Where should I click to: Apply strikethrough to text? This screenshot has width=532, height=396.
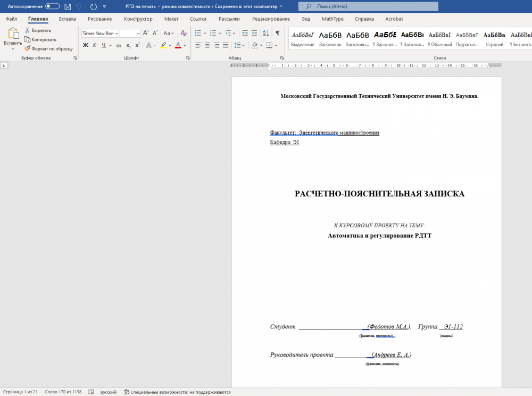(120, 45)
